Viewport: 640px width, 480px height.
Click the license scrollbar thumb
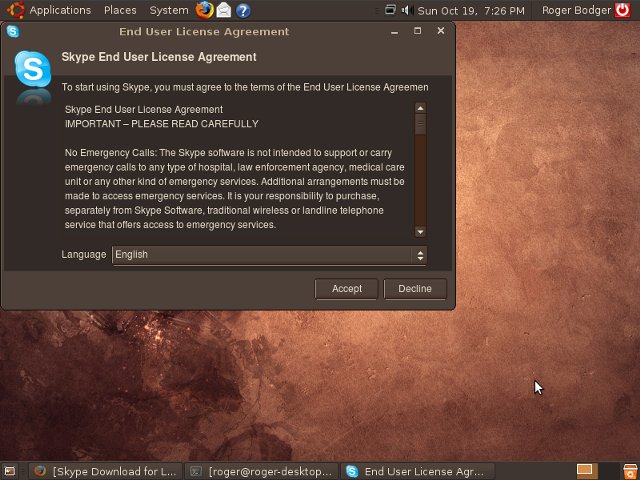coord(420,124)
